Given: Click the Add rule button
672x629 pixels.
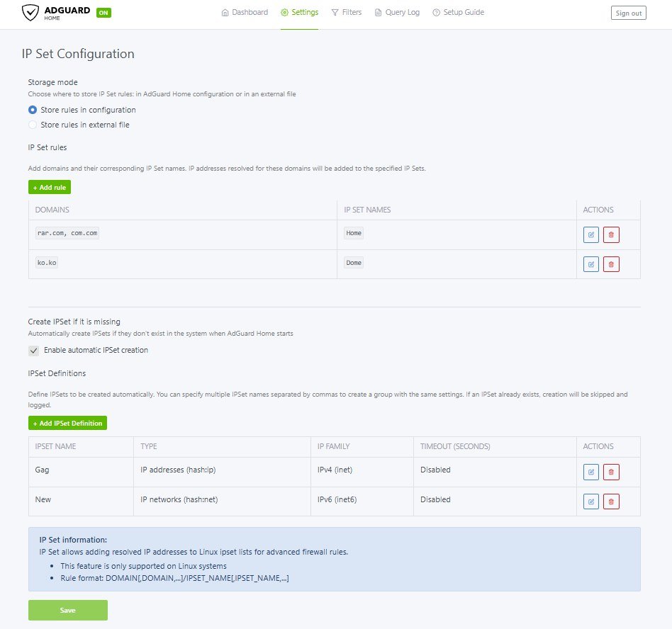Looking at the screenshot, I should tap(50, 187).
